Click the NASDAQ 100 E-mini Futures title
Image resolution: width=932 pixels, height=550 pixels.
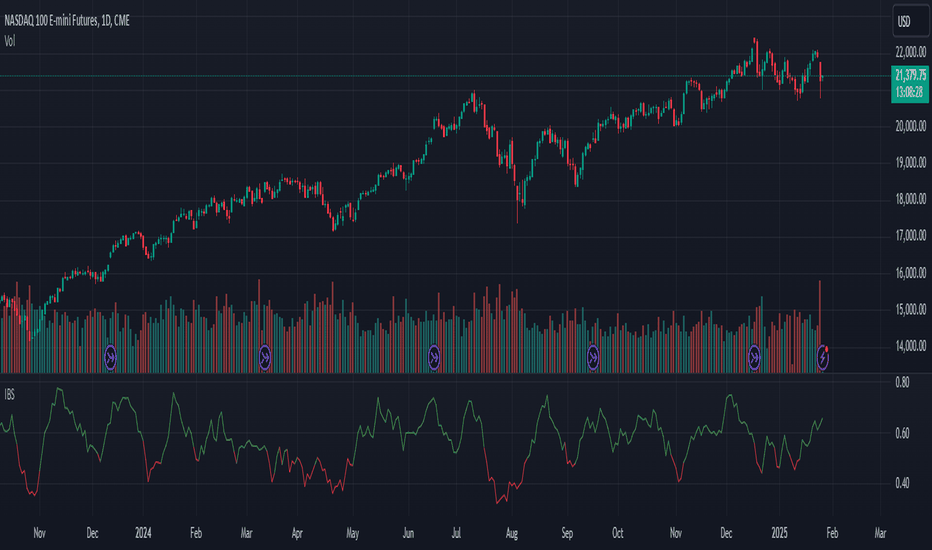(67, 21)
